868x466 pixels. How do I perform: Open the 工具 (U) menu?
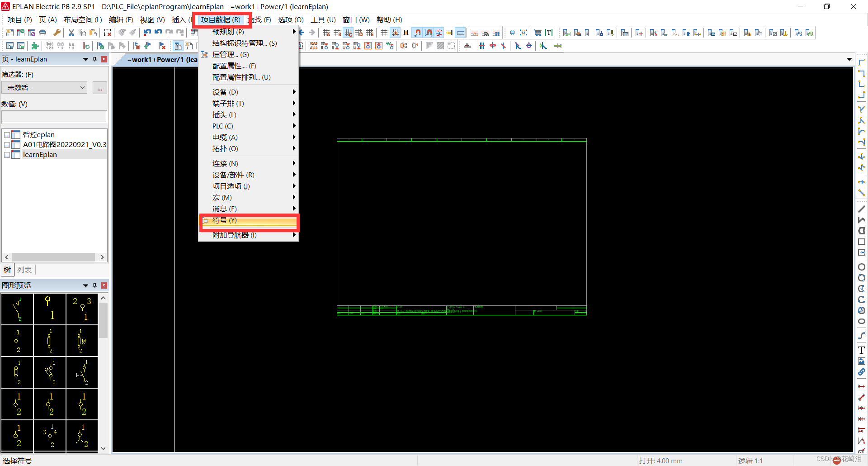323,19
